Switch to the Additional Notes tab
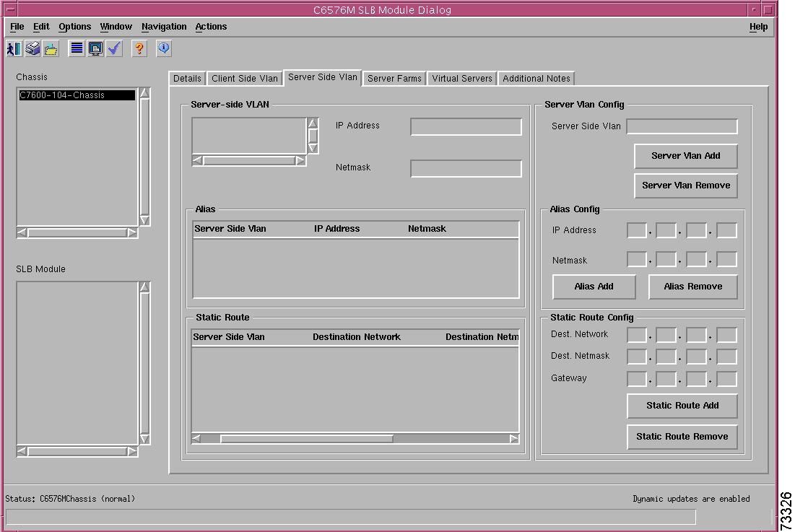795x532 pixels. [x=536, y=79]
